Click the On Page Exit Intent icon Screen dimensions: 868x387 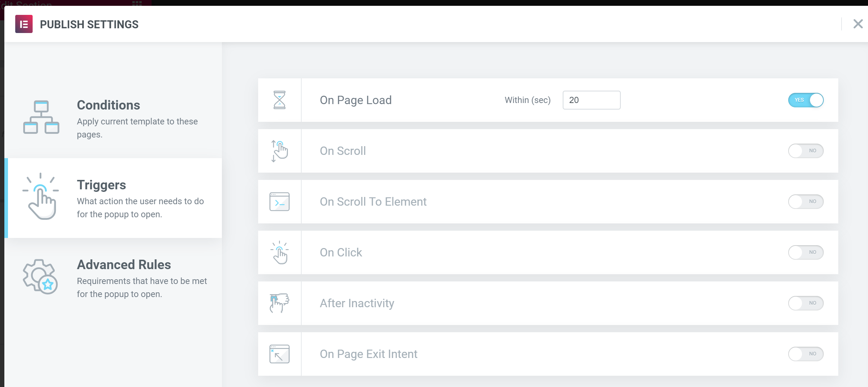(x=280, y=354)
